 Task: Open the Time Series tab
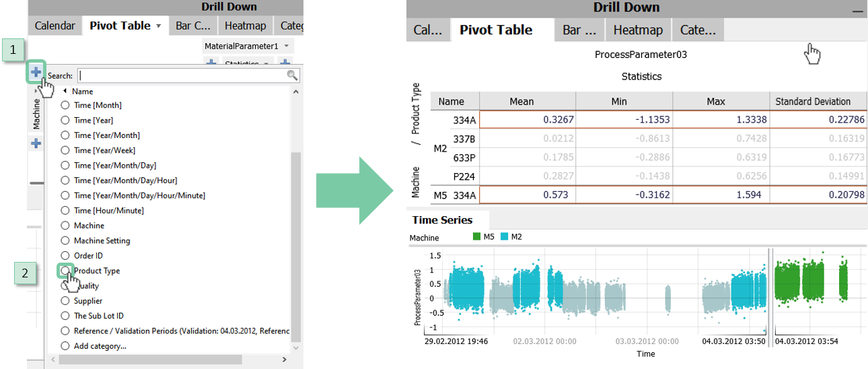(442, 220)
